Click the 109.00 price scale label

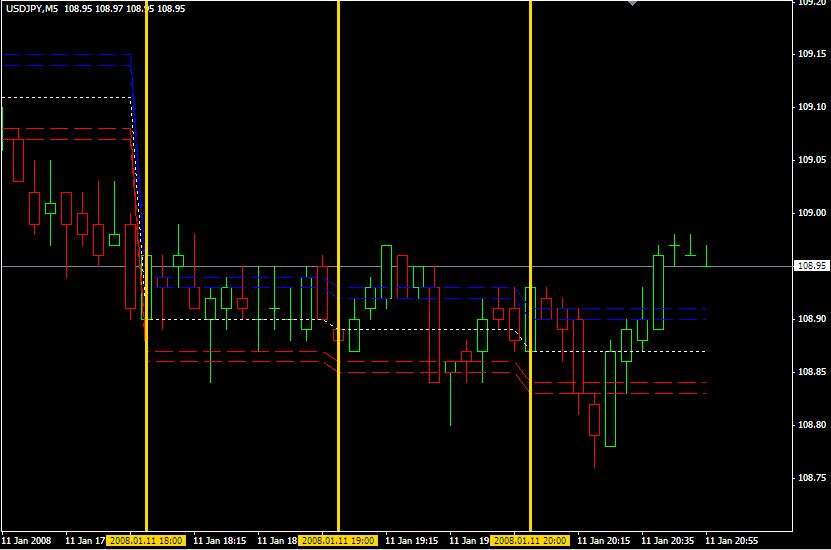point(812,212)
